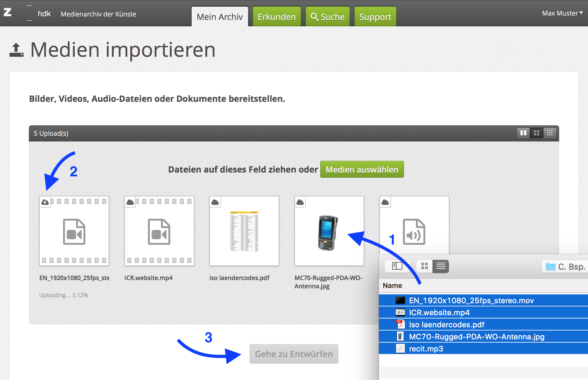This screenshot has height=380, width=588.
Task: Click cloud icon on MC70-Rugged-PDA thumbnail
Action: click(300, 202)
